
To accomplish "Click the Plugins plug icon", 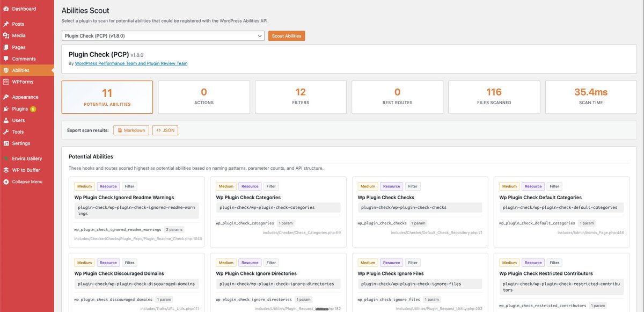I will [6, 109].
